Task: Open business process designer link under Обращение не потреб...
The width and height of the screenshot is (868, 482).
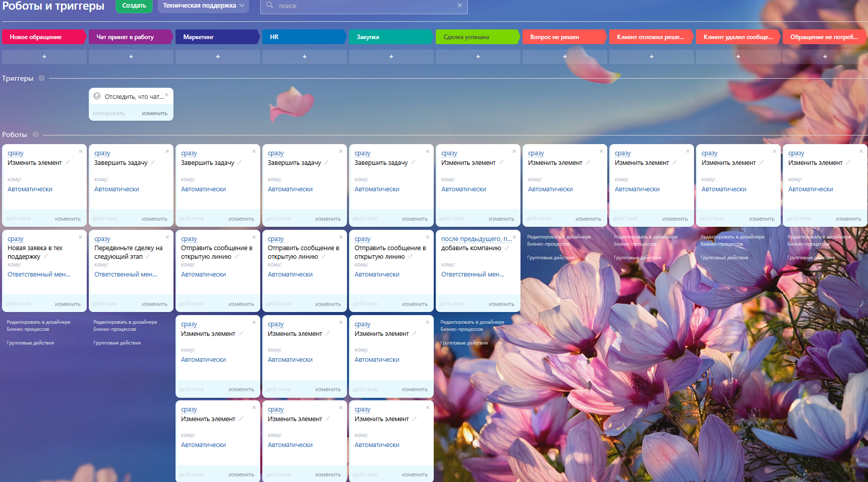Action: [819, 240]
